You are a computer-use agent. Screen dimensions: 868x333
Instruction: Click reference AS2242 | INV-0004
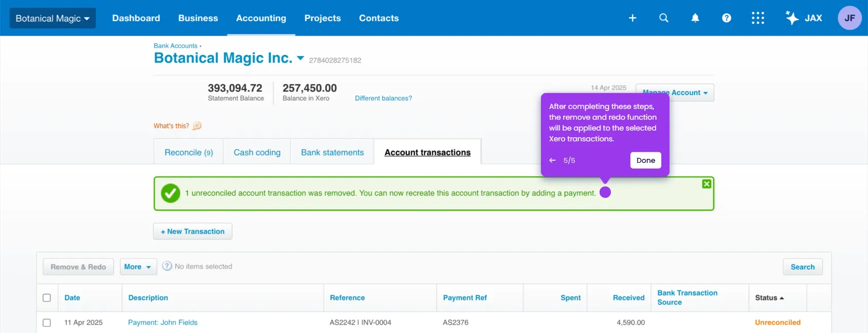360,323
